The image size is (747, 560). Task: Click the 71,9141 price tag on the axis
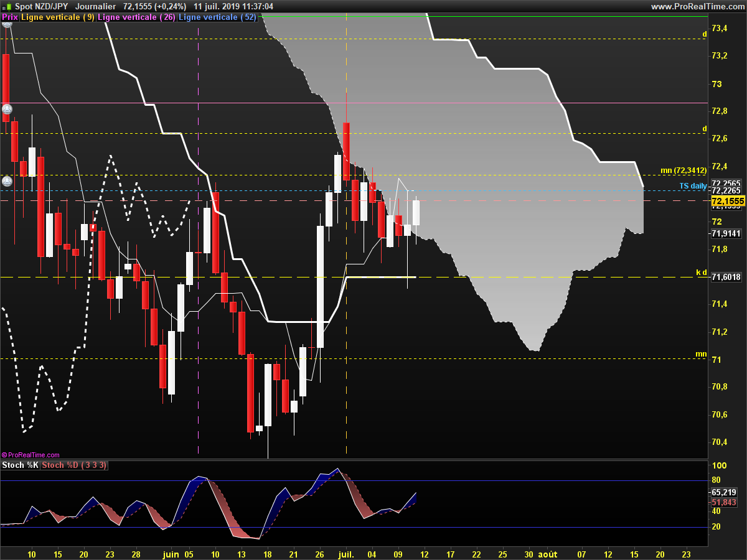tap(726, 233)
